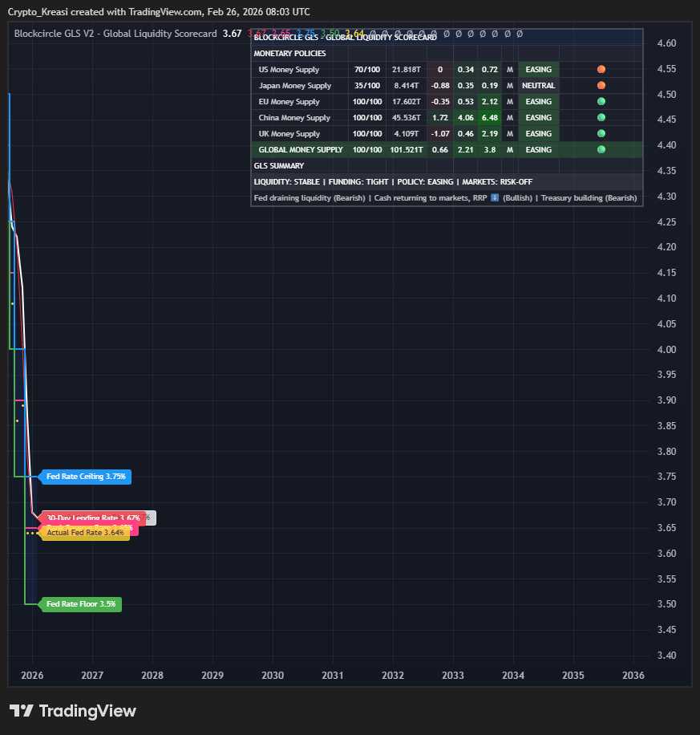Select the Monetary Policies section header
700x735 pixels.
tap(289, 53)
